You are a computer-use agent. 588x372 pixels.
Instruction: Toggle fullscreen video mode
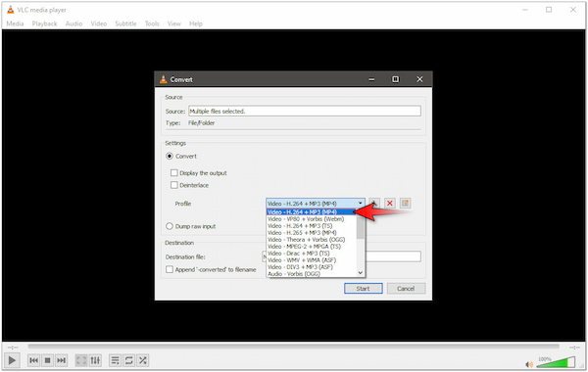[81, 360]
